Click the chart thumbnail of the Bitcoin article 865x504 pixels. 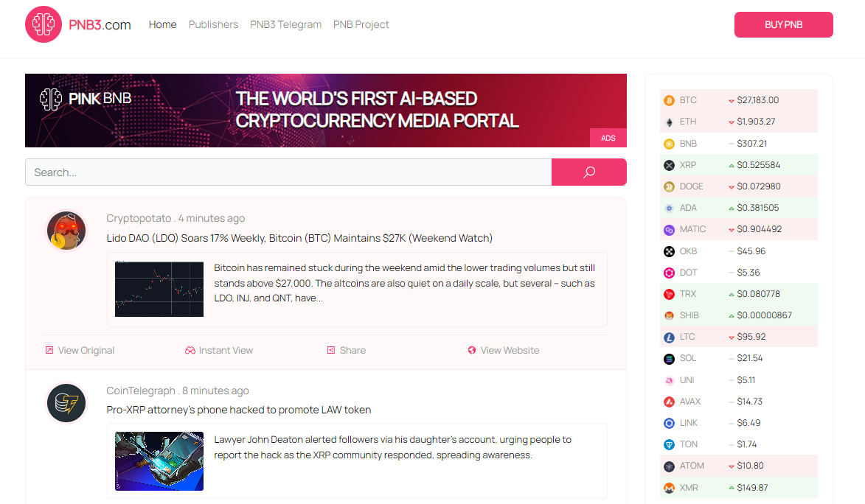pyautogui.click(x=159, y=288)
